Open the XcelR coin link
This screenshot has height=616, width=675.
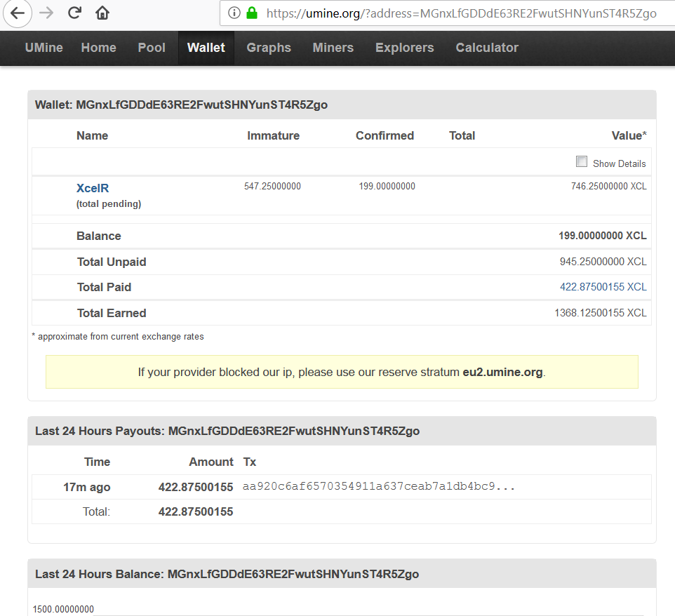tap(93, 188)
